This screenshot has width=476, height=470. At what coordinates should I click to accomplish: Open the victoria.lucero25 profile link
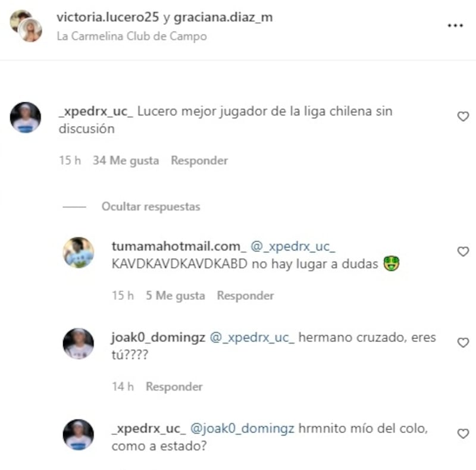coord(108,17)
